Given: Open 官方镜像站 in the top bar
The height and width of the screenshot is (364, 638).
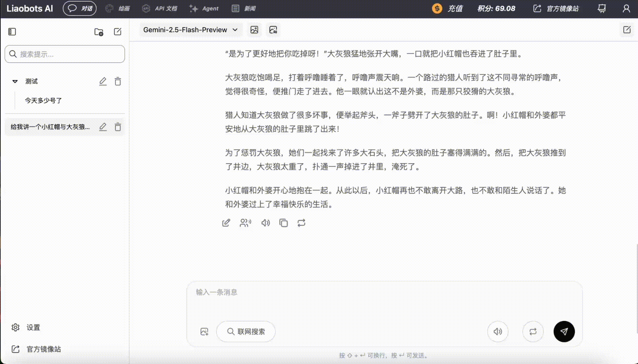Looking at the screenshot, I should point(556,8).
